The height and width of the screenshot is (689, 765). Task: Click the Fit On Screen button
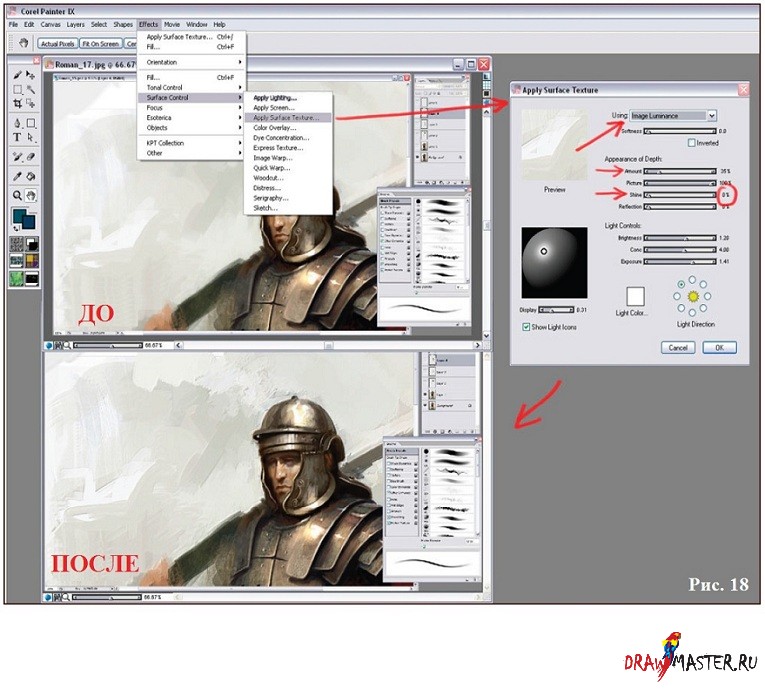click(101, 43)
